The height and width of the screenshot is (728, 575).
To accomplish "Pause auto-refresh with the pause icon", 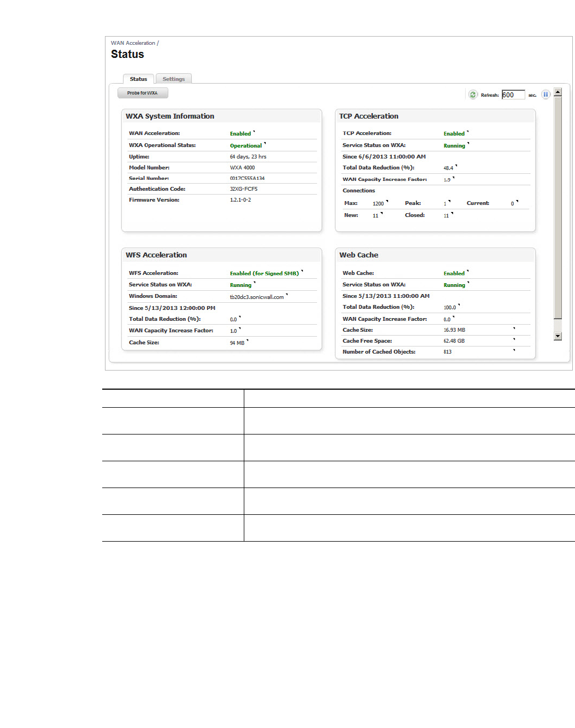I will [x=545, y=95].
